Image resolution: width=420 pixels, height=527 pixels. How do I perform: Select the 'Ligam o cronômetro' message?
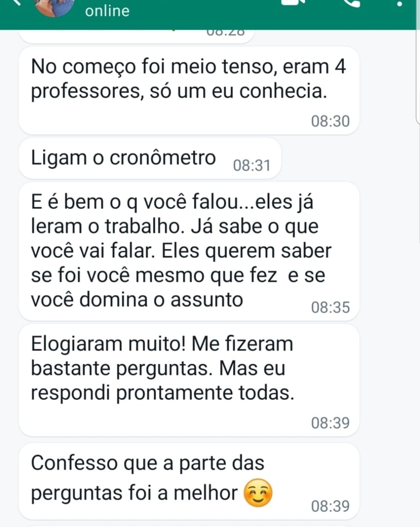[x=150, y=158]
